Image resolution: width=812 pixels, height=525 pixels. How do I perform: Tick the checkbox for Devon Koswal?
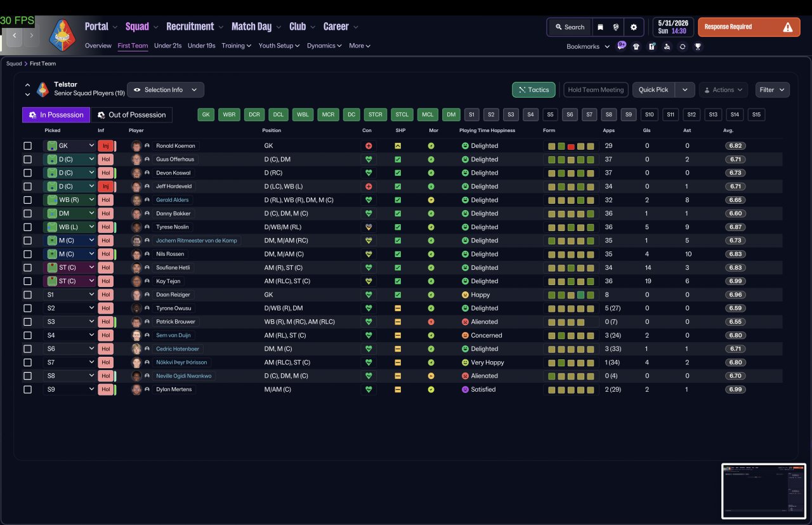(x=27, y=173)
